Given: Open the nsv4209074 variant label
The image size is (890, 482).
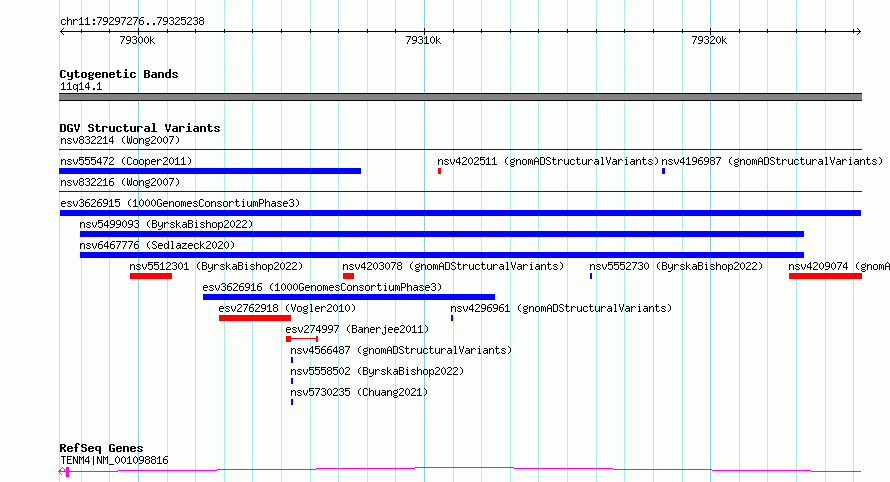Looking at the screenshot, I should pyautogui.click(x=839, y=266).
